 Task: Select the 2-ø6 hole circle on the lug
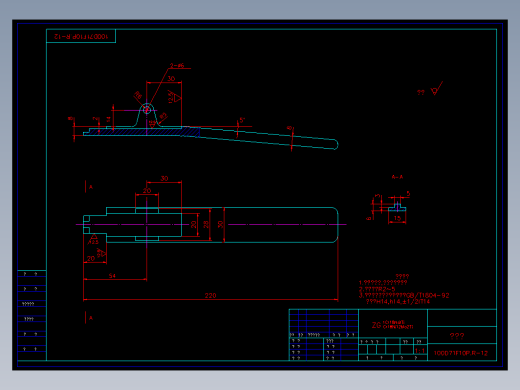coord(147,110)
